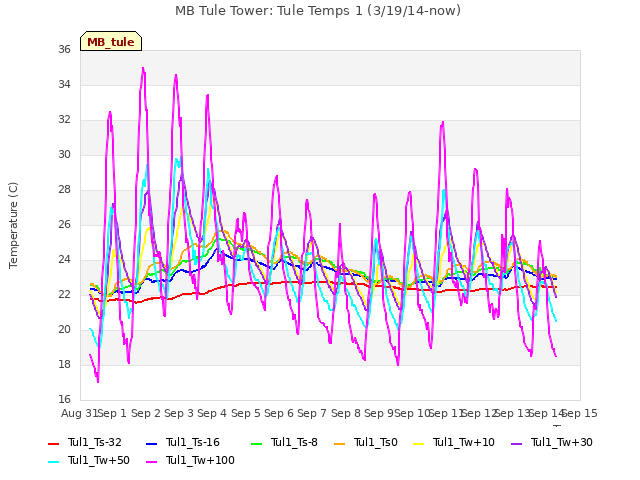Select the orange Tul1_Ts0 legend swatch

click(339, 443)
